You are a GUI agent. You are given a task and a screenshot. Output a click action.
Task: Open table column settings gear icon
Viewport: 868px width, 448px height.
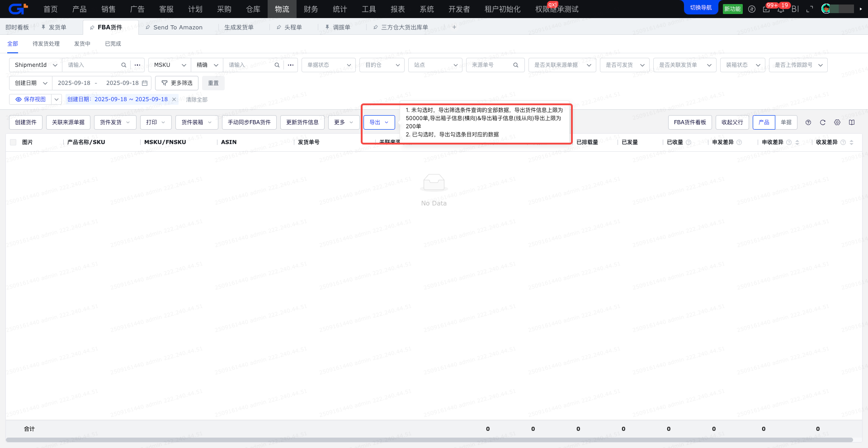837,122
